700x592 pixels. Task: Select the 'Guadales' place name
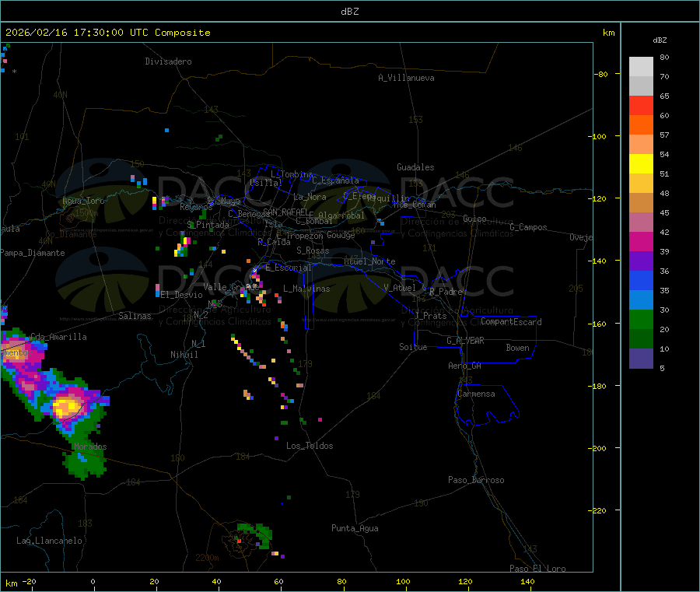[415, 167]
